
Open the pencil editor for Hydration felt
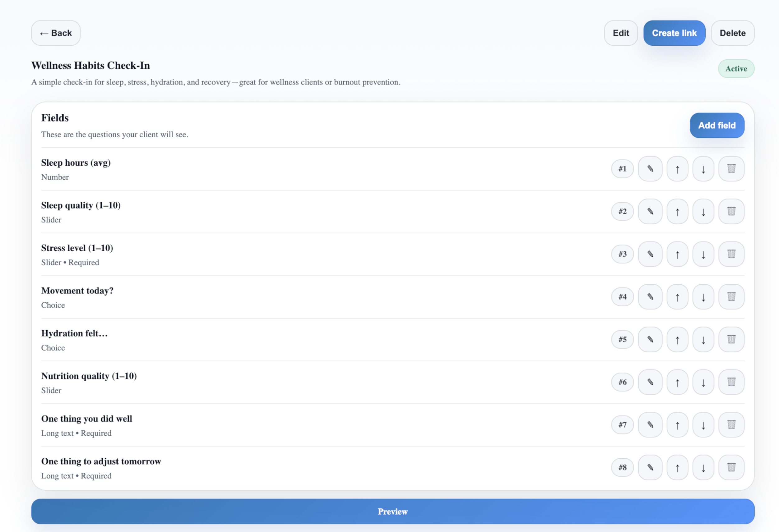(x=650, y=339)
